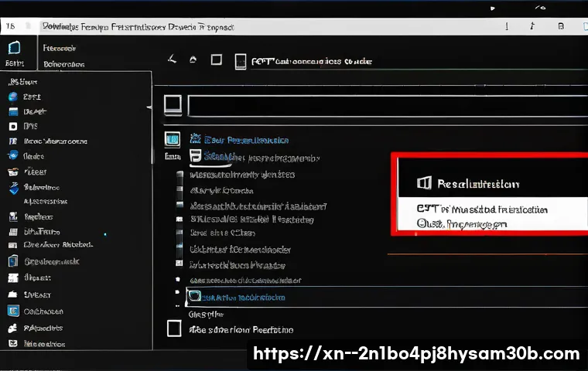Click the tablet device icon in the main toolbar
This screenshot has height=371, width=588.
241,62
